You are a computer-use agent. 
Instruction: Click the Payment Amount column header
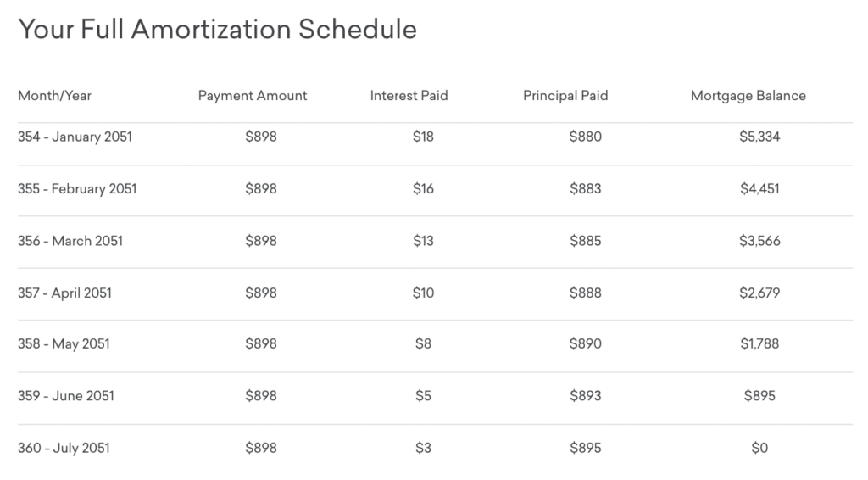coord(253,96)
